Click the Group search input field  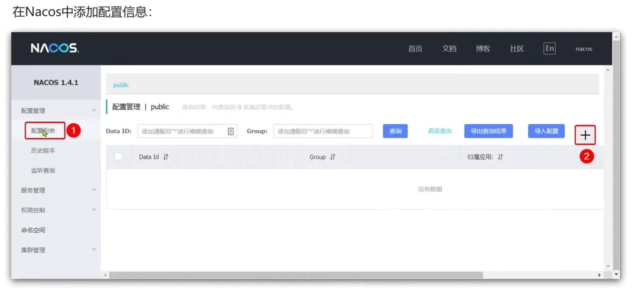click(323, 131)
